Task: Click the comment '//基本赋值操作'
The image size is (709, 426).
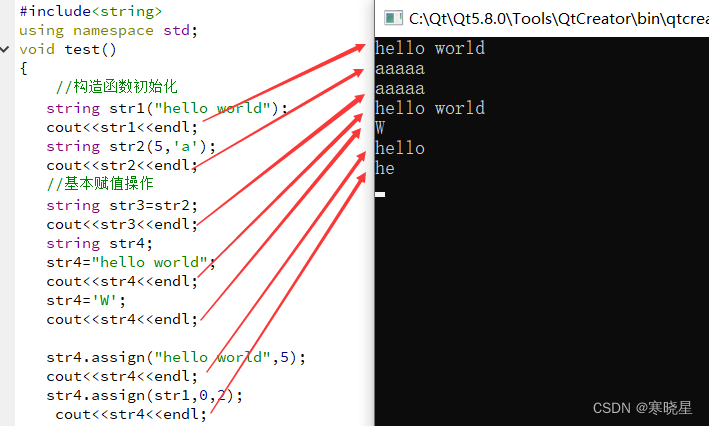Action: pos(100,184)
